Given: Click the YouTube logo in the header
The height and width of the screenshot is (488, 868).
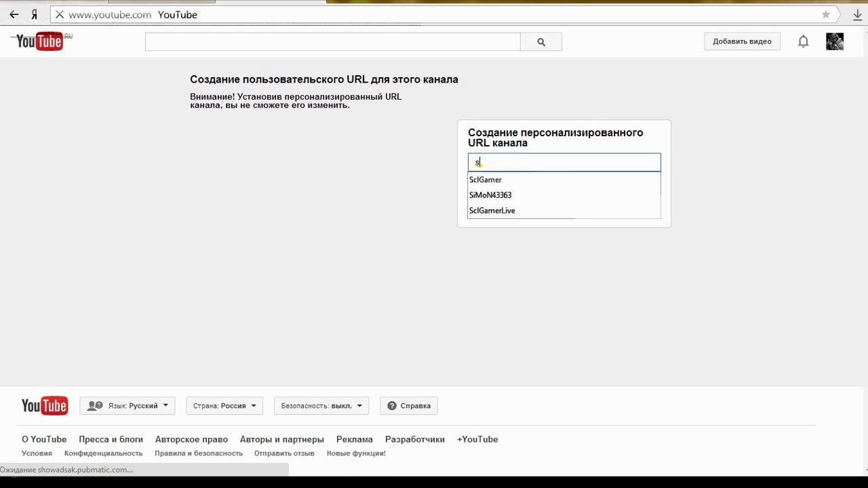Looking at the screenshot, I should pos(41,41).
